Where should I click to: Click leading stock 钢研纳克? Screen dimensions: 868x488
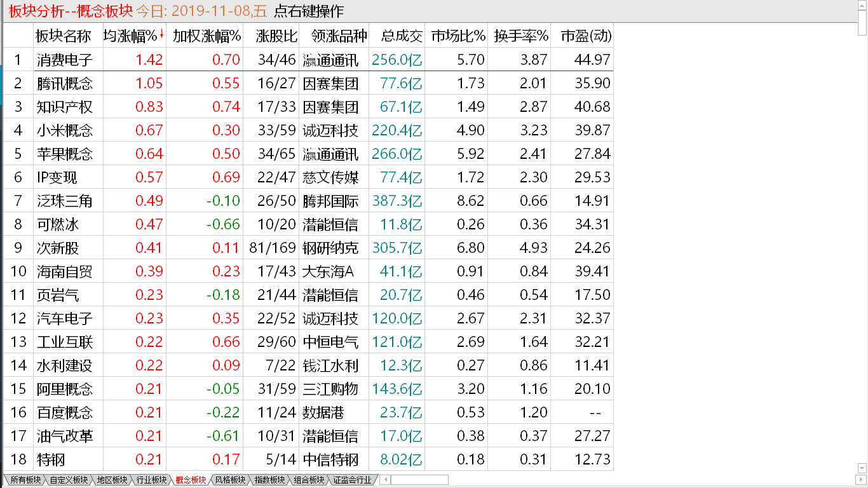click(x=330, y=248)
